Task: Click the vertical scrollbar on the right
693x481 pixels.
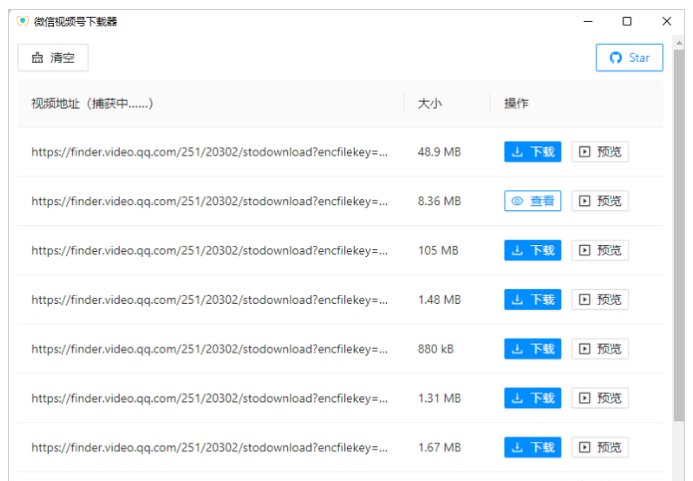Action: (679, 250)
